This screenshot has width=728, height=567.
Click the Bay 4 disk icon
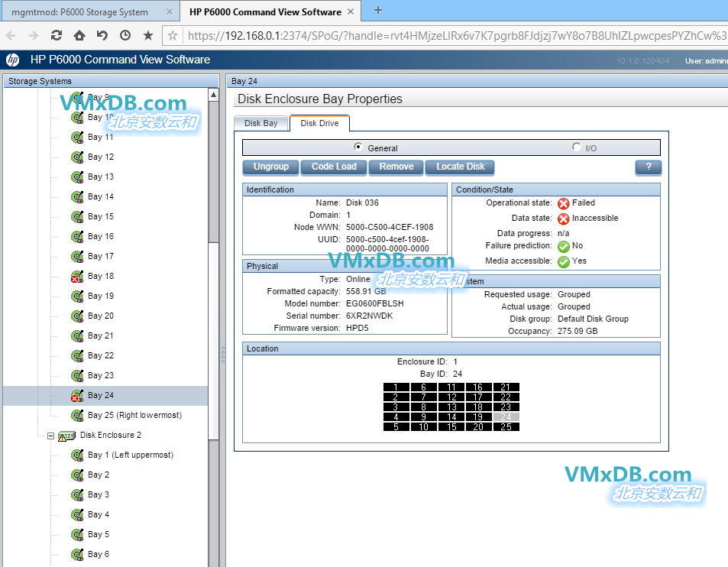(x=77, y=514)
